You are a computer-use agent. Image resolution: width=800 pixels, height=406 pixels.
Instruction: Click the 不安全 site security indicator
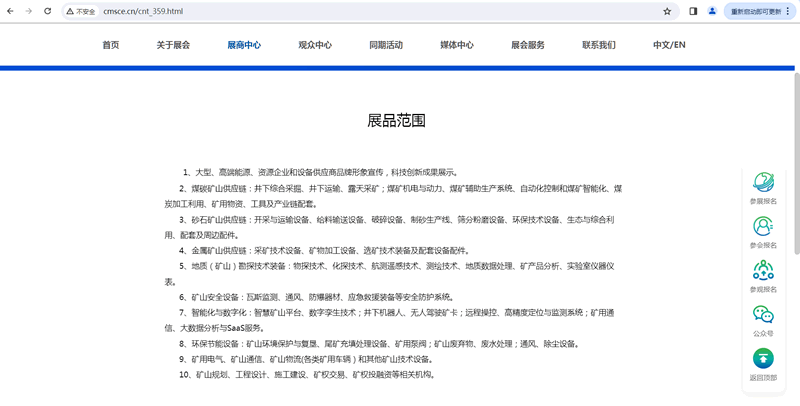pos(81,11)
